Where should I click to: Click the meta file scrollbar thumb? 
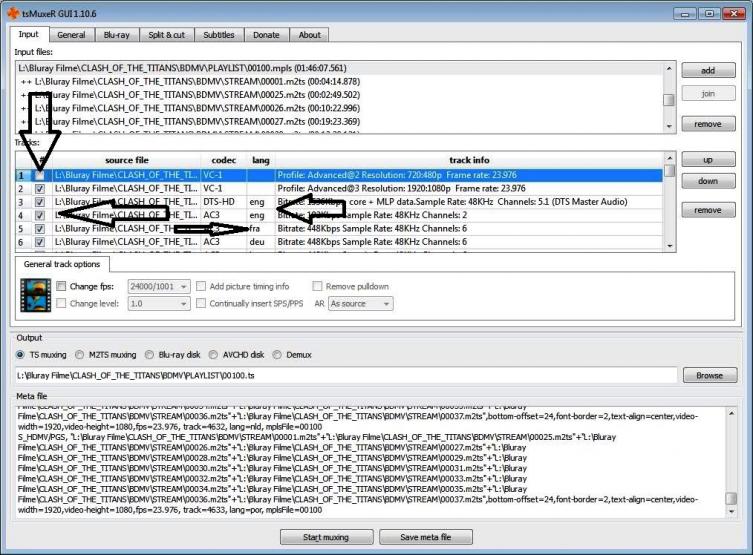click(x=731, y=498)
